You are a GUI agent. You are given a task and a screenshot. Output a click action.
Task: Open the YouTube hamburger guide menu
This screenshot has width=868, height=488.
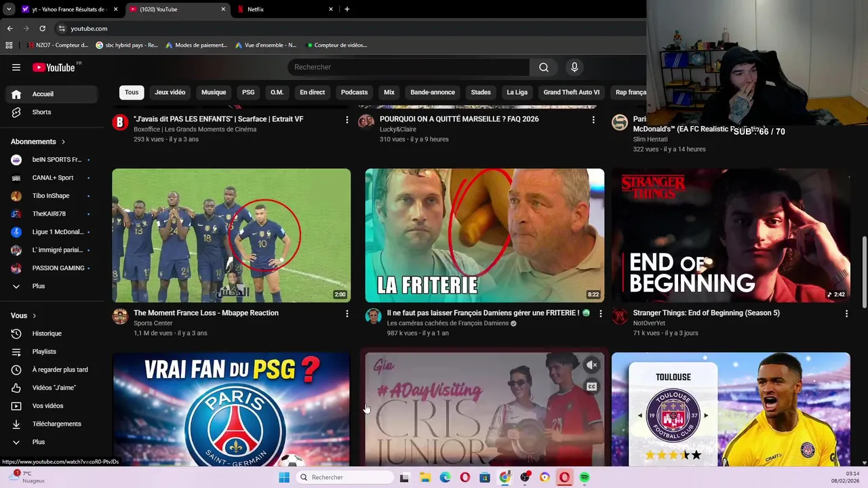coord(16,67)
